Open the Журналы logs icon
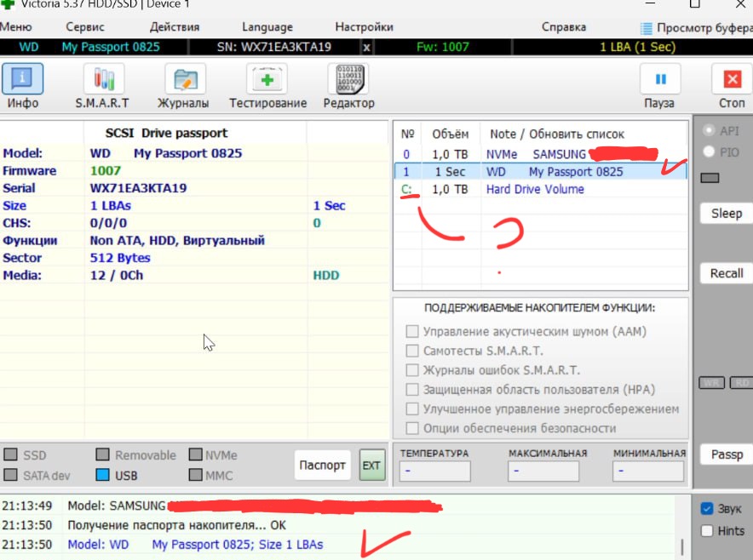 [x=185, y=78]
